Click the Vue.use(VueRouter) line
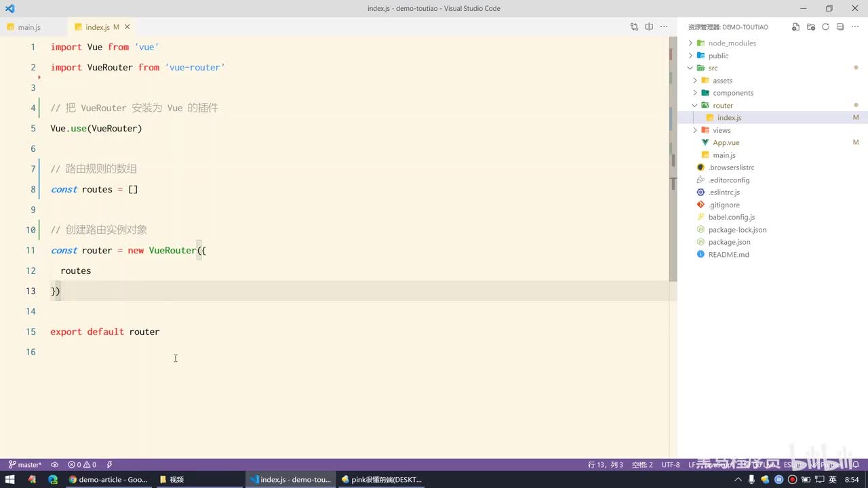This screenshot has width=868, height=488. coord(96,128)
